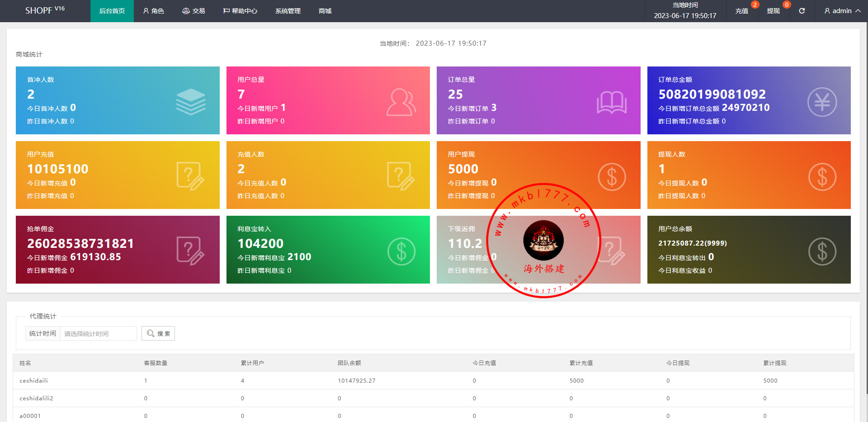The height and width of the screenshot is (422, 868).
Task: Click the 订单总量 value 25
Action: 455,94
